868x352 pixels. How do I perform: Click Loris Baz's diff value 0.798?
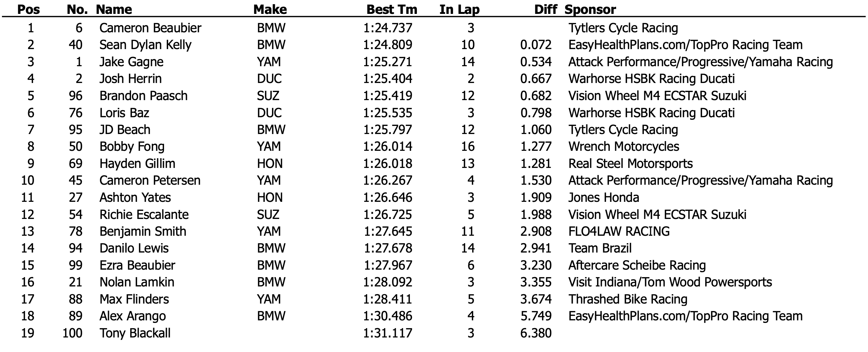click(536, 113)
